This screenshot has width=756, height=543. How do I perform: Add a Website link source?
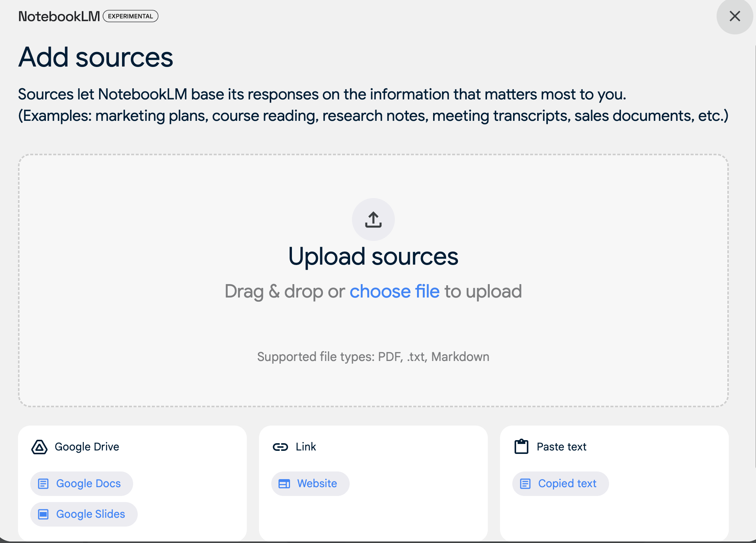coord(310,484)
